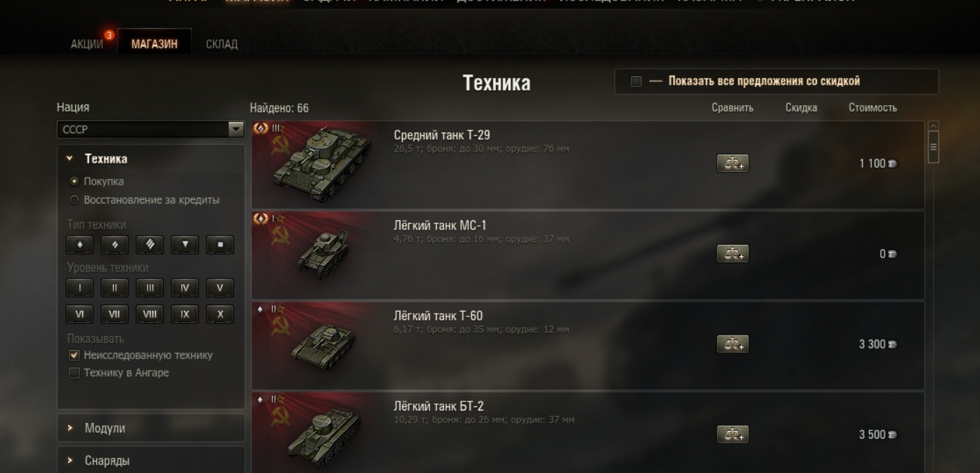The height and width of the screenshot is (473, 980).
Task: Expand the Снаряды section
Action: coord(151,461)
